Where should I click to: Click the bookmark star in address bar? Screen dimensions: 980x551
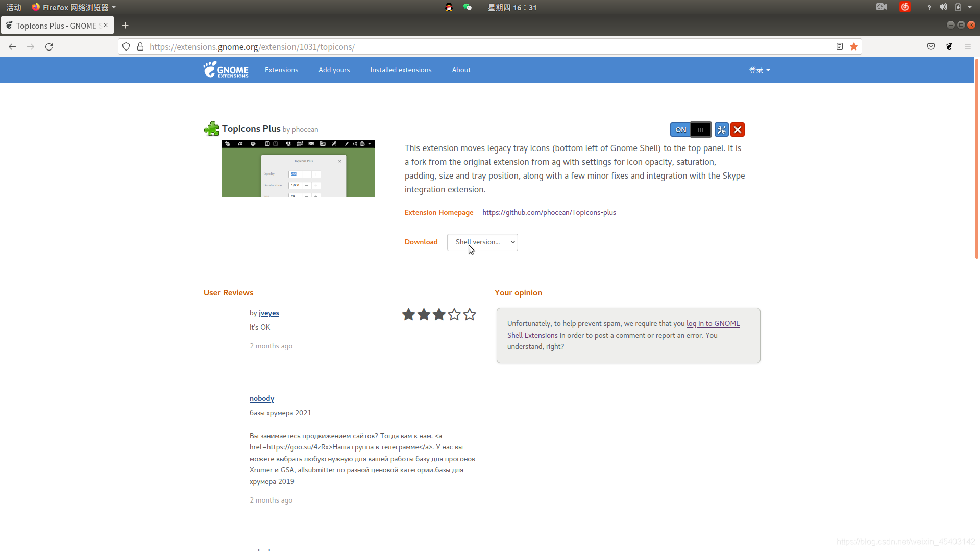pyautogui.click(x=854, y=46)
